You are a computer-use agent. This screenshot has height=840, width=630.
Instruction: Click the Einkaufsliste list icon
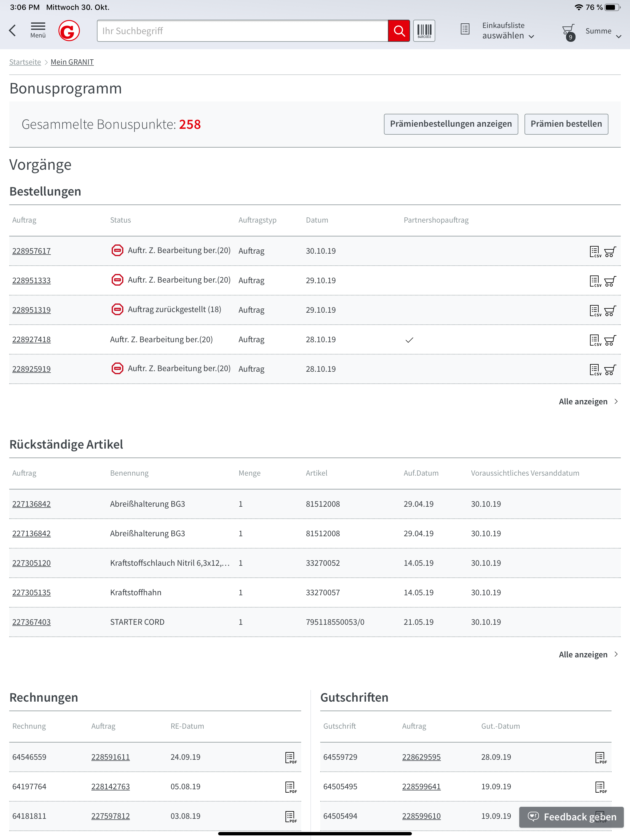(x=465, y=29)
